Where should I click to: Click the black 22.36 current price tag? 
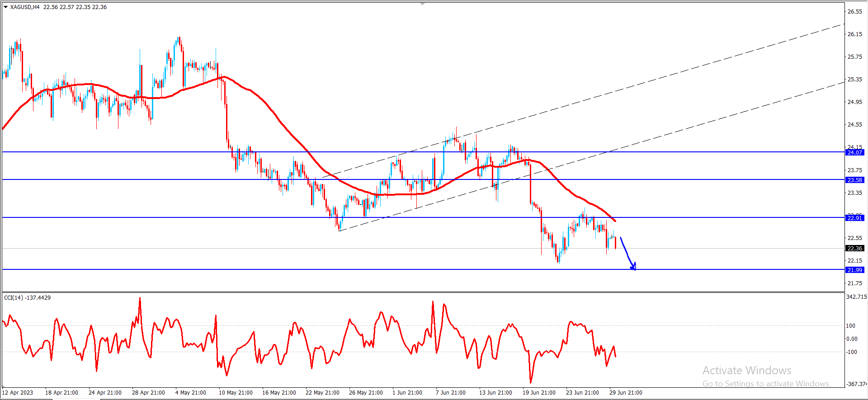854,248
